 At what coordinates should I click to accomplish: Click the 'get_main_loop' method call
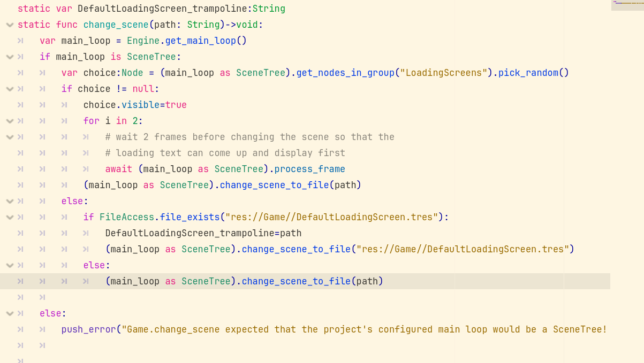[200, 41]
